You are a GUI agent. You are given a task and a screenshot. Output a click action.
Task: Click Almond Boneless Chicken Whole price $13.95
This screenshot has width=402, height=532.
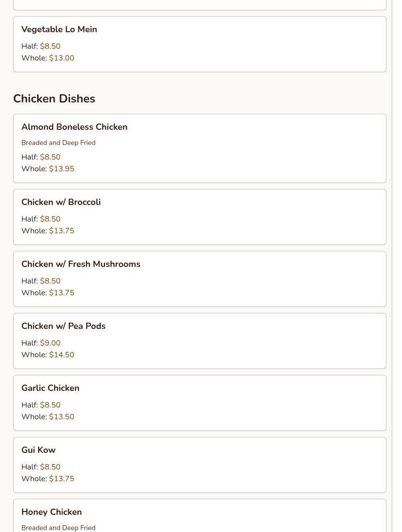(x=61, y=168)
